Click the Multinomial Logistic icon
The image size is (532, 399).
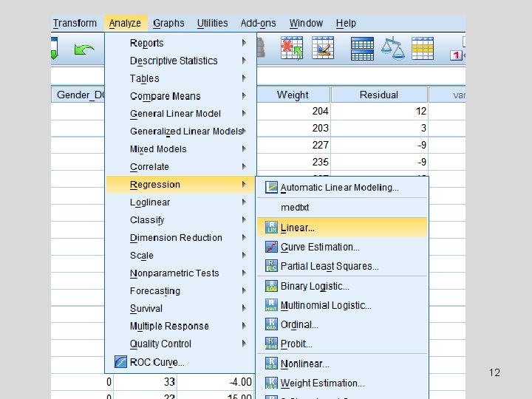click(x=271, y=305)
